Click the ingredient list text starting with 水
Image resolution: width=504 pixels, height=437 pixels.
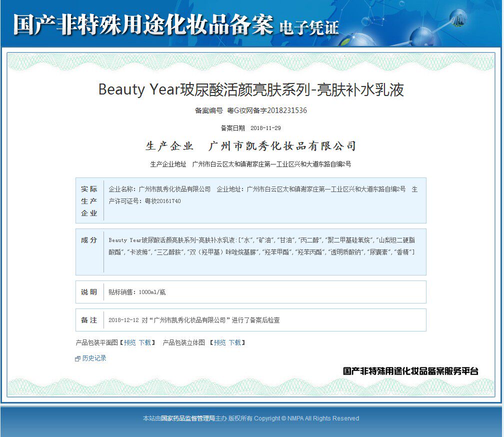[x=261, y=246]
